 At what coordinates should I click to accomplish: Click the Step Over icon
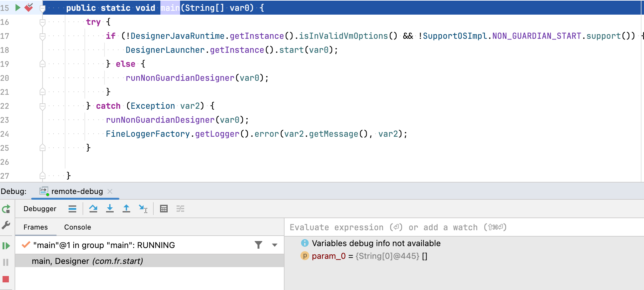[x=93, y=209]
